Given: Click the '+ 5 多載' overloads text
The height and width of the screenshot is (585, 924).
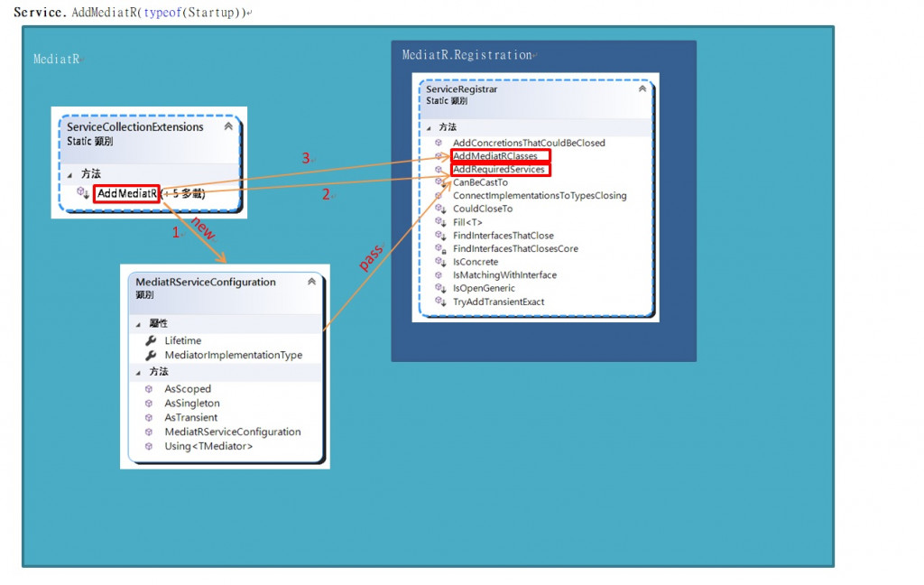Looking at the screenshot, I should tap(183, 193).
